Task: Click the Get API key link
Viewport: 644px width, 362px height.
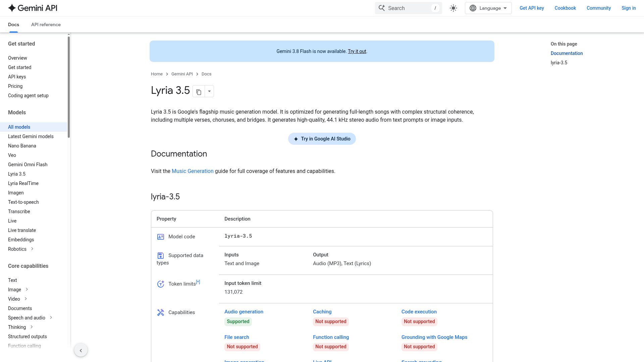Action: coord(532,8)
